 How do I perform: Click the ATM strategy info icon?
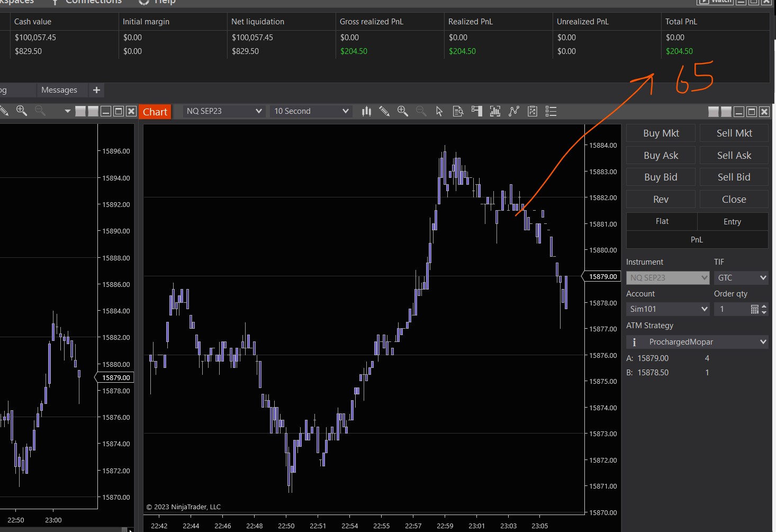634,342
